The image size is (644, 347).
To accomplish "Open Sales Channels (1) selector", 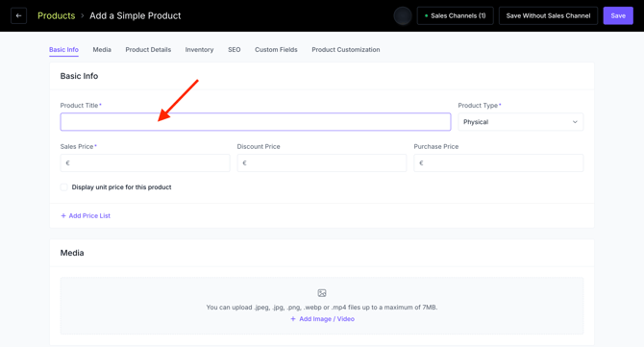I will pyautogui.click(x=455, y=15).
